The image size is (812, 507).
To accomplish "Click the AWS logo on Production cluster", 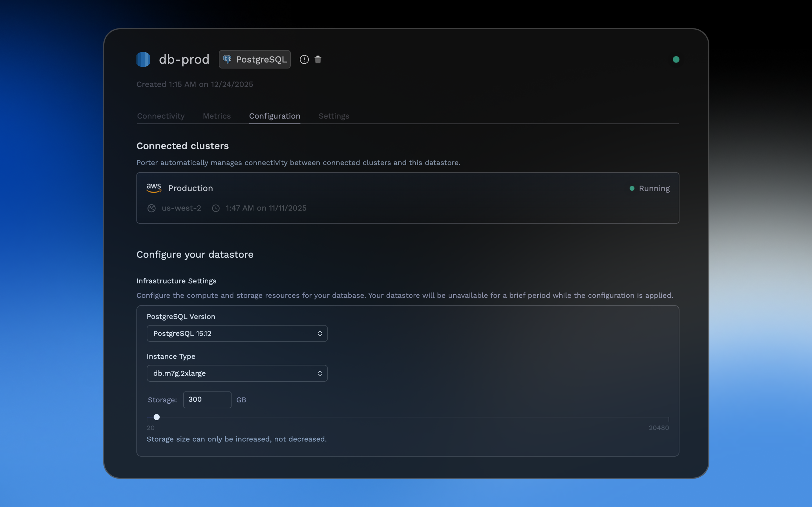I will click(154, 188).
